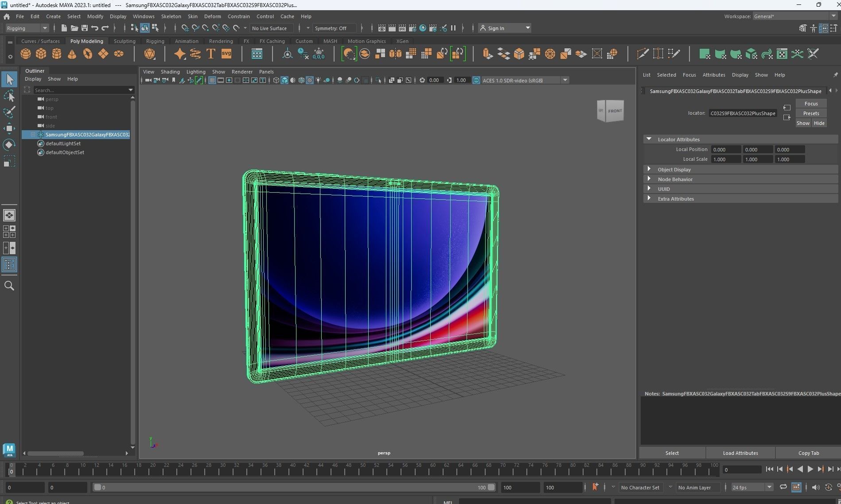841x504 pixels.
Task: Click the Outliner horizontal scrollbar
Action: click(x=55, y=453)
